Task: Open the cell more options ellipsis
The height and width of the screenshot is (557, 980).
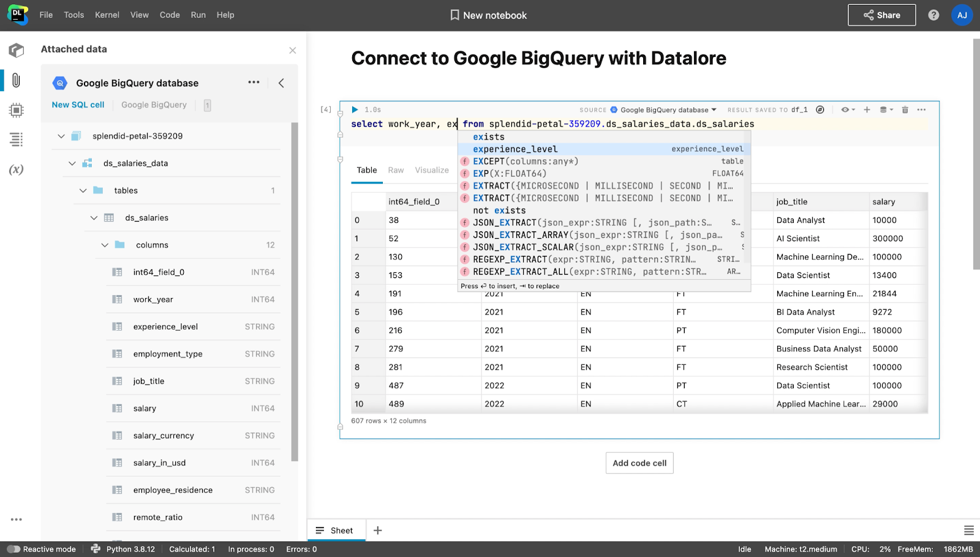Action: [921, 110]
